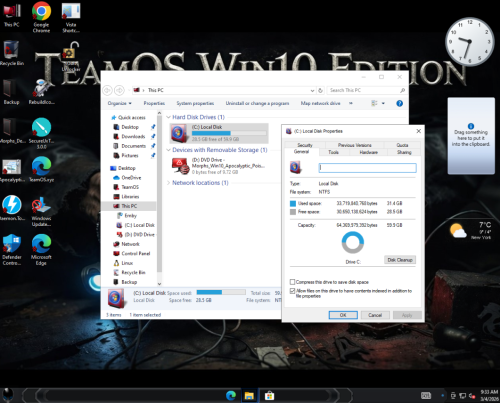Enable Compress this drive checkbox

292,282
